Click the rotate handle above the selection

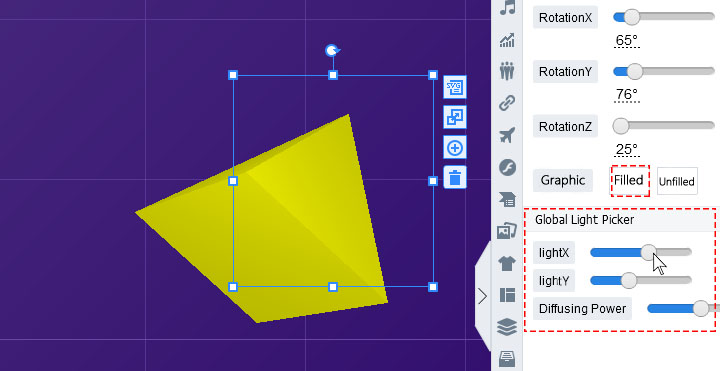click(x=332, y=51)
